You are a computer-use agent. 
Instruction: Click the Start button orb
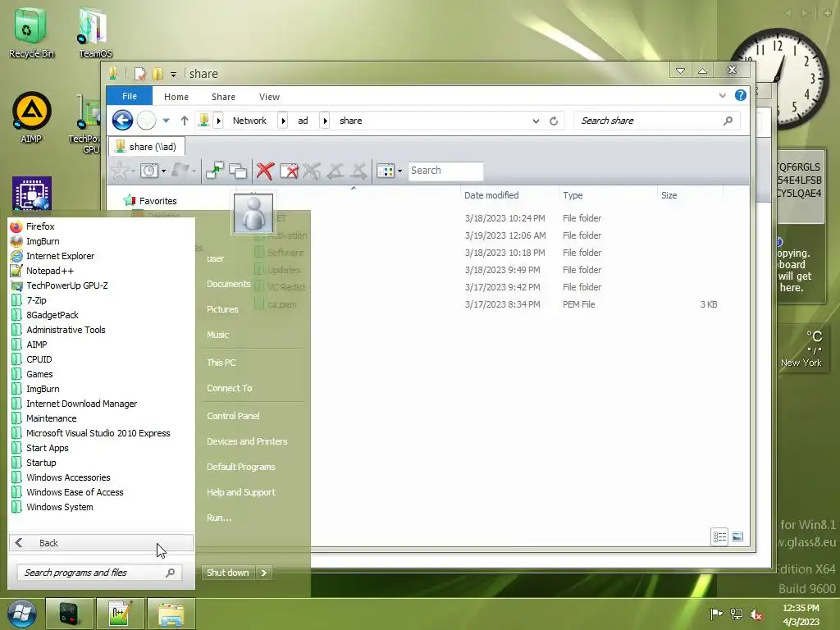coord(21,614)
